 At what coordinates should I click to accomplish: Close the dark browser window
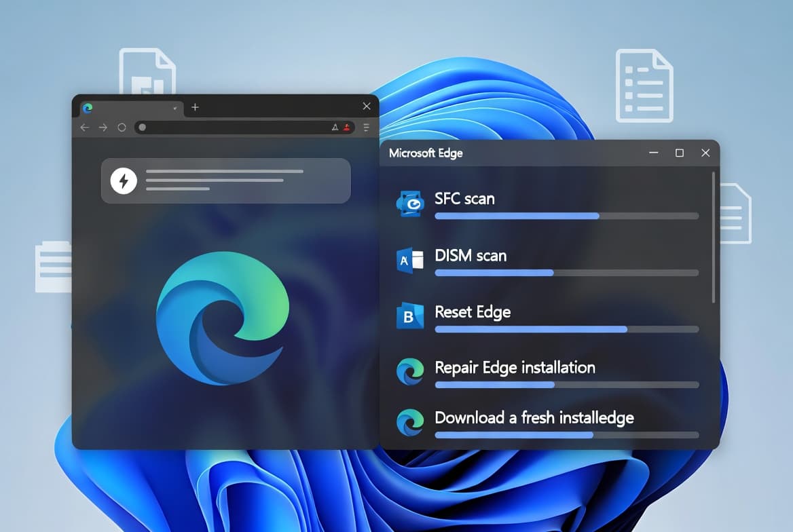pyautogui.click(x=367, y=107)
